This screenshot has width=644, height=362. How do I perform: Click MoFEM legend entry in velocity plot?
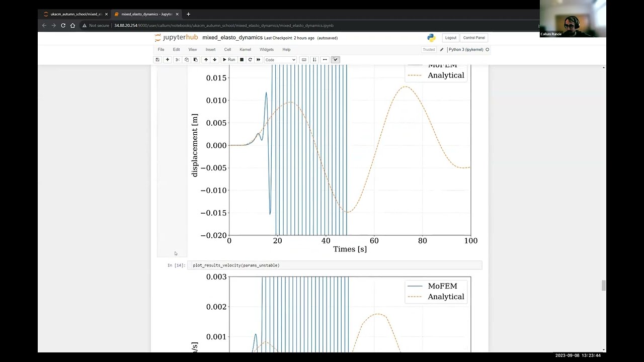pyautogui.click(x=433, y=286)
